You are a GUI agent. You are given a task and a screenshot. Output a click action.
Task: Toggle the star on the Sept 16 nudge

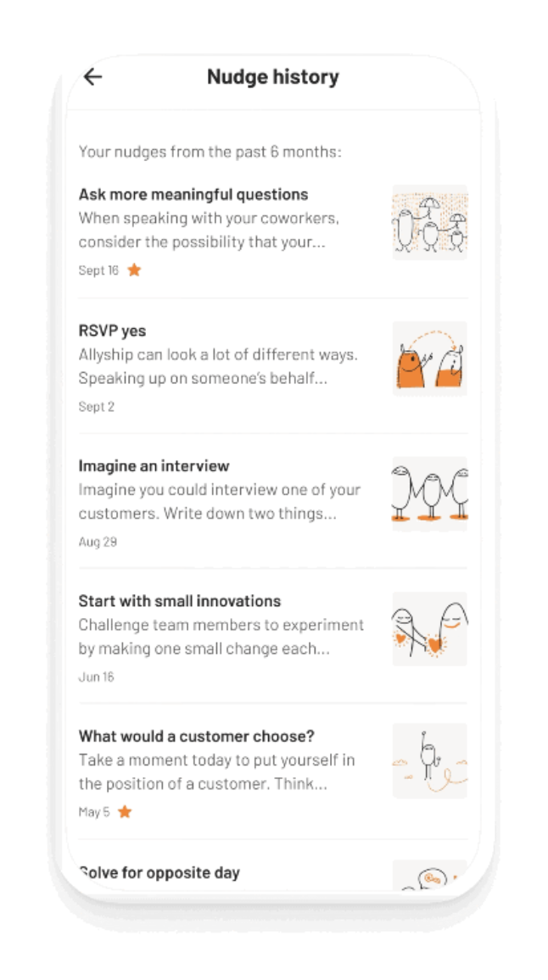133,270
